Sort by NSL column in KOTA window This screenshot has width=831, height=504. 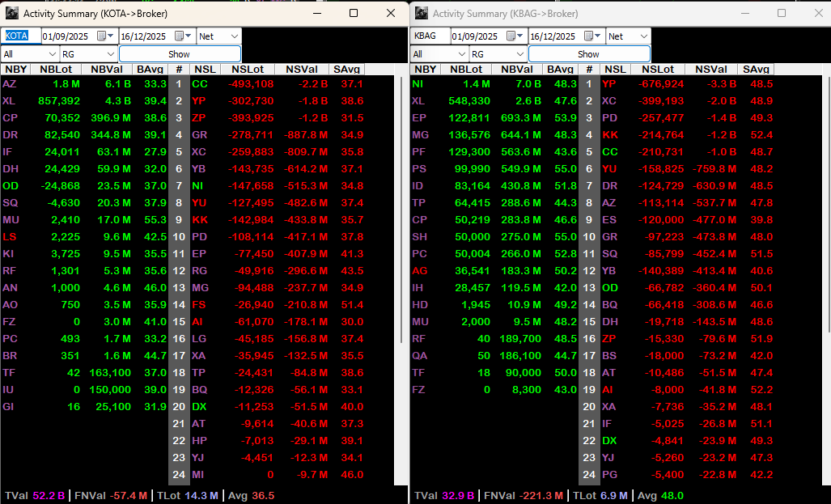click(205, 70)
